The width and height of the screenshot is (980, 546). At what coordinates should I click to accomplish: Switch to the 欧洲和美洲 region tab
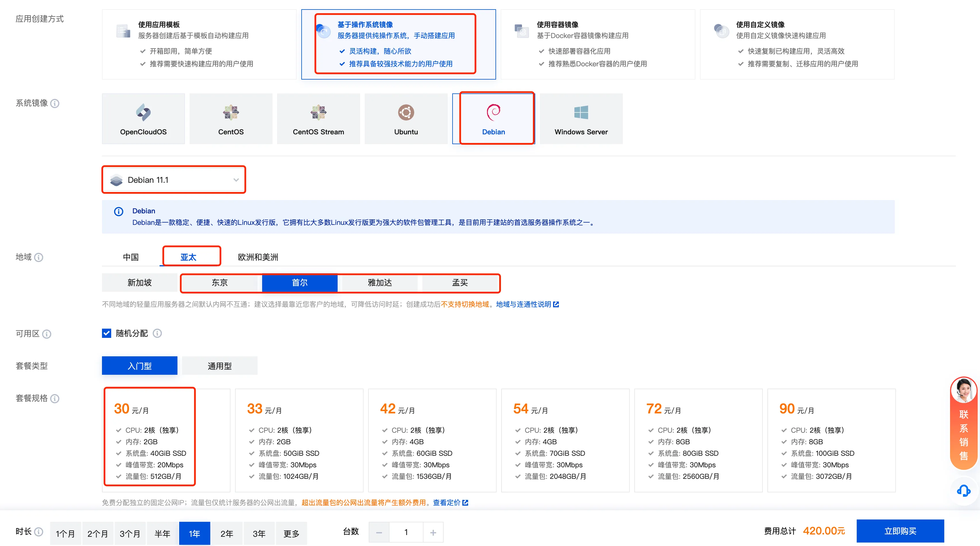click(258, 257)
